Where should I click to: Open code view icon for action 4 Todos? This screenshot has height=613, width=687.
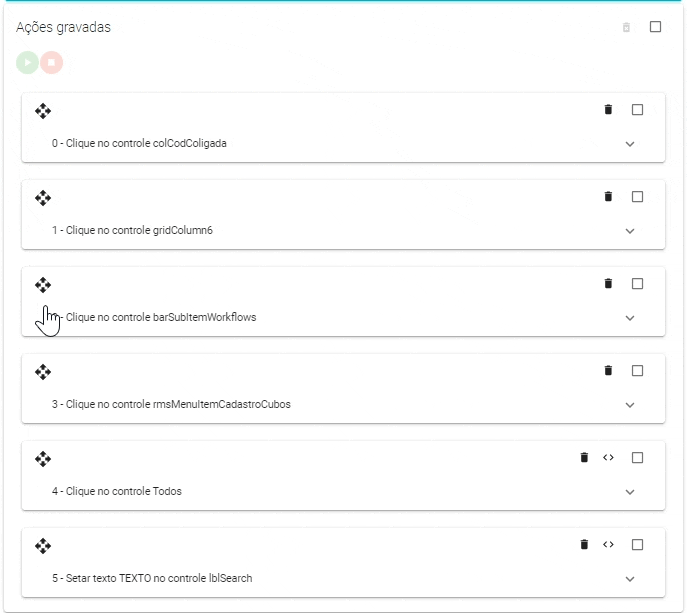(x=608, y=458)
